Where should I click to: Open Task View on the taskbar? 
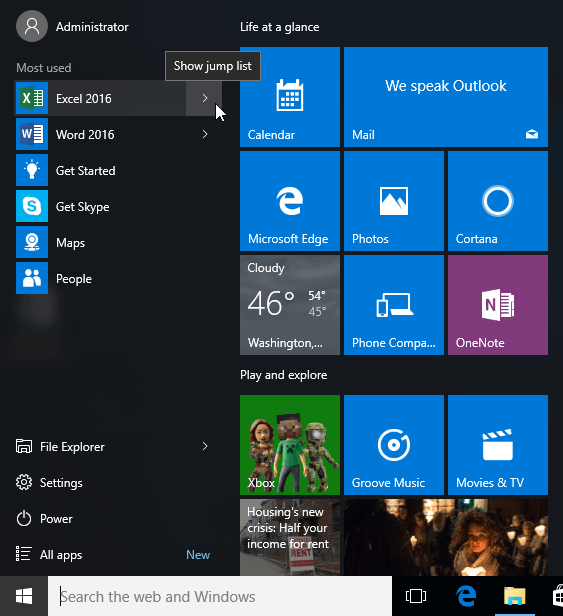coord(416,596)
